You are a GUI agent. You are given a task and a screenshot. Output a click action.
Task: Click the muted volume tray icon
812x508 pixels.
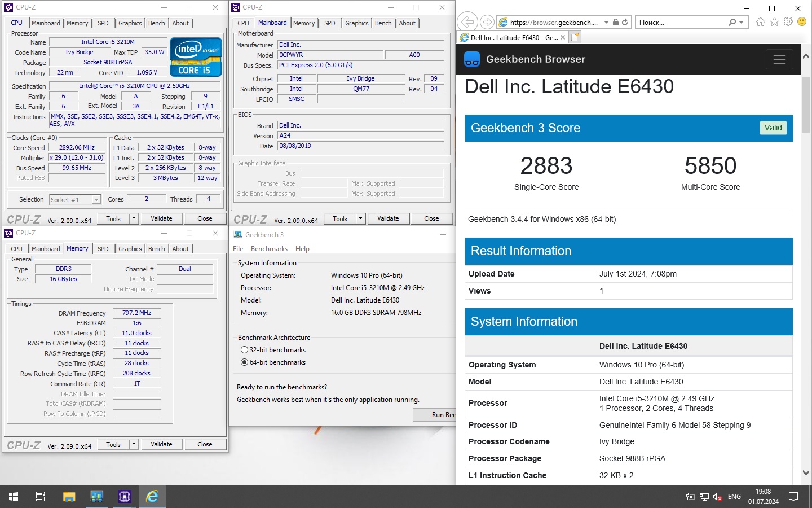coord(718,497)
